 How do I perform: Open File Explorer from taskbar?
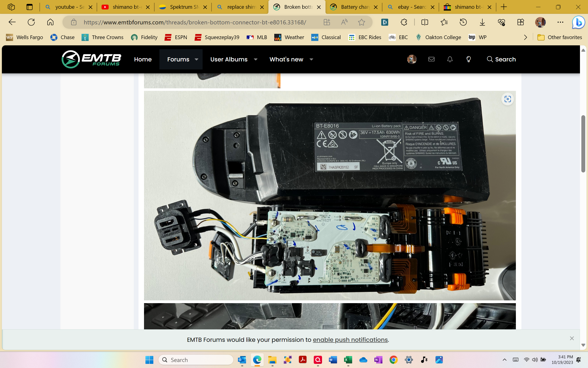272,360
